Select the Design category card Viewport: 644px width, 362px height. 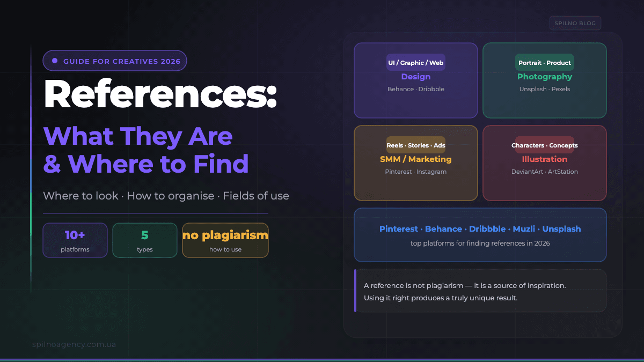pyautogui.click(x=416, y=80)
